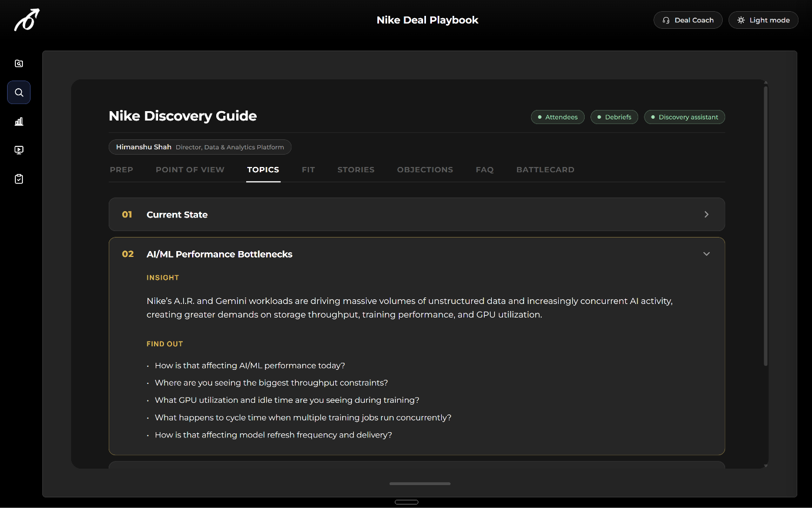Click "Where are you seeing the biggest throughput constraints?"
This screenshot has width=812, height=508.
tap(271, 383)
